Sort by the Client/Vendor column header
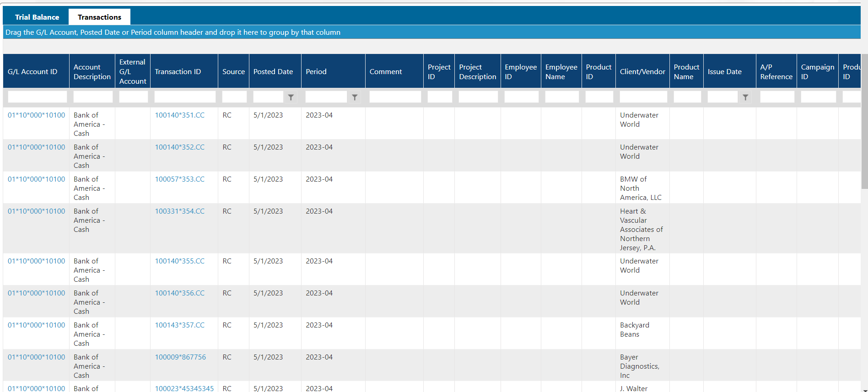Screen dimensions: 868x392 [642, 72]
